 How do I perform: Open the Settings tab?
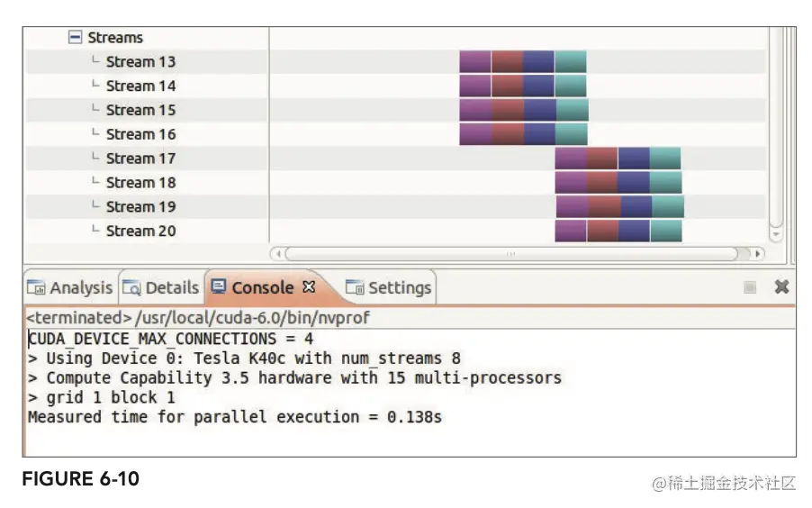(388, 287)
